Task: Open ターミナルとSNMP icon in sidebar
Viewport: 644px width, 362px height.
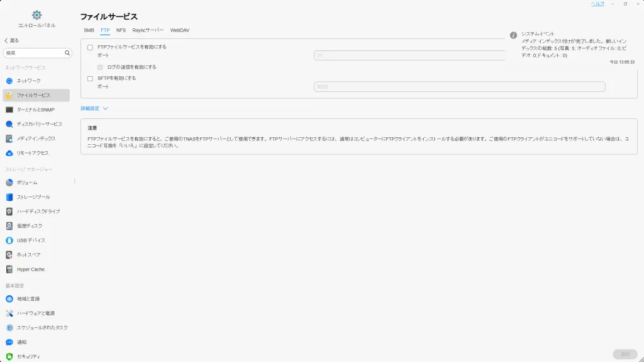Action: [x=9, y=110]
